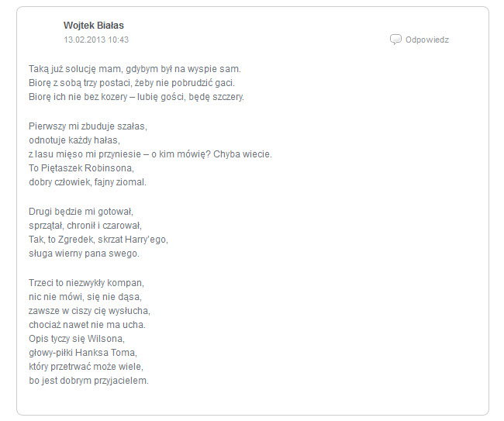Open author name Wojtek Białas
Image resolution: width=504 pixels, height=421 pixels.
[94, 26]
